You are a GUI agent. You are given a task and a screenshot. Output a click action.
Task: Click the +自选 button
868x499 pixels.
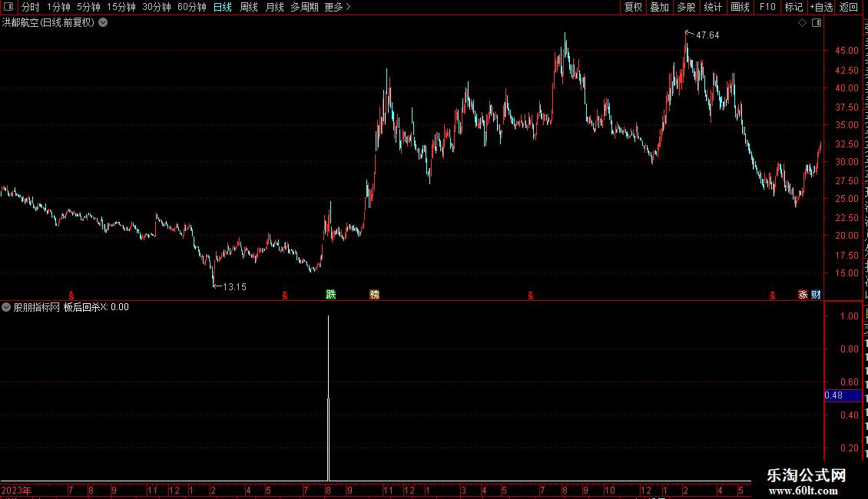point(821,7)
